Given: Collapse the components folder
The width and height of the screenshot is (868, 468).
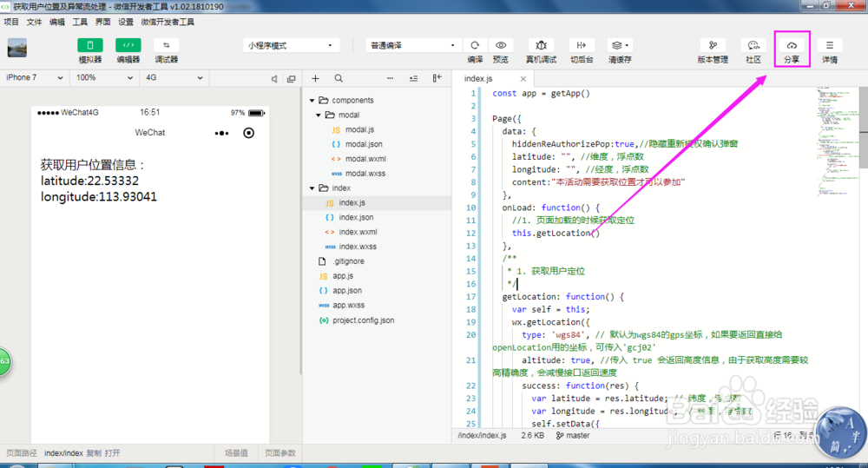Looking at the screenshot, I should pyautogui.click(x=312, y=100).
